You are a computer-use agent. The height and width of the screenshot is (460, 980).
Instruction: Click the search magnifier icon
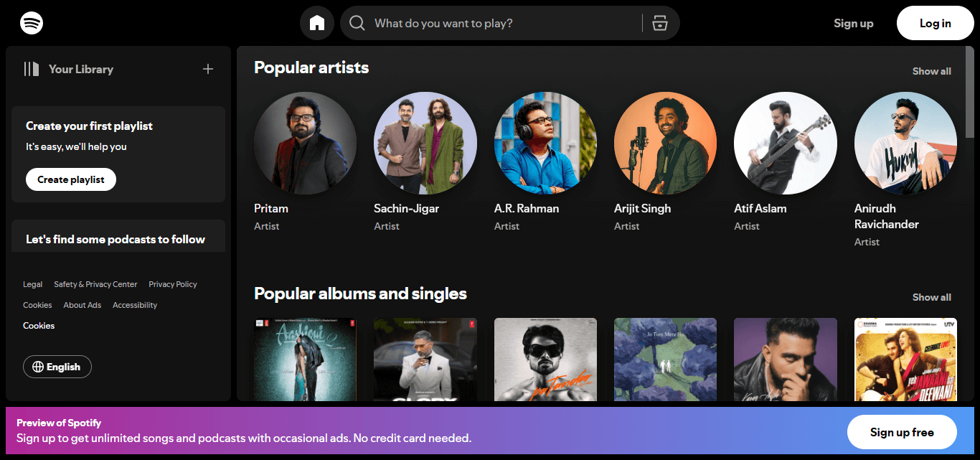[357, 23]
